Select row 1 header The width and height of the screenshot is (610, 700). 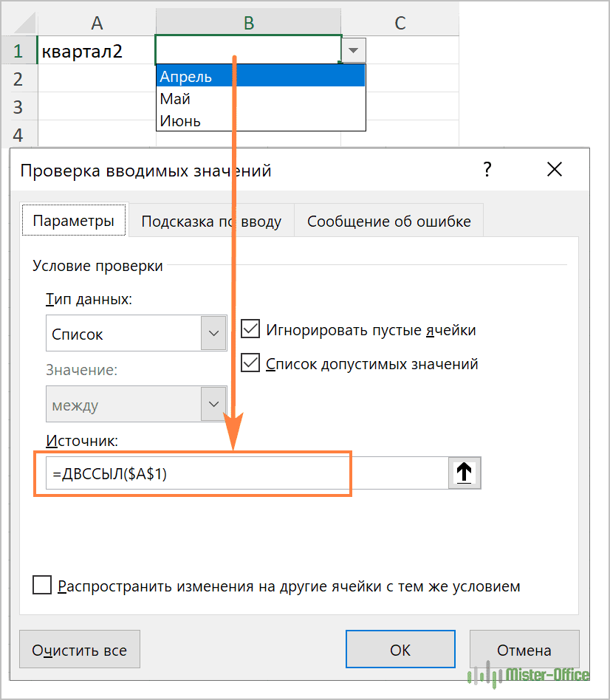[18, 50]
